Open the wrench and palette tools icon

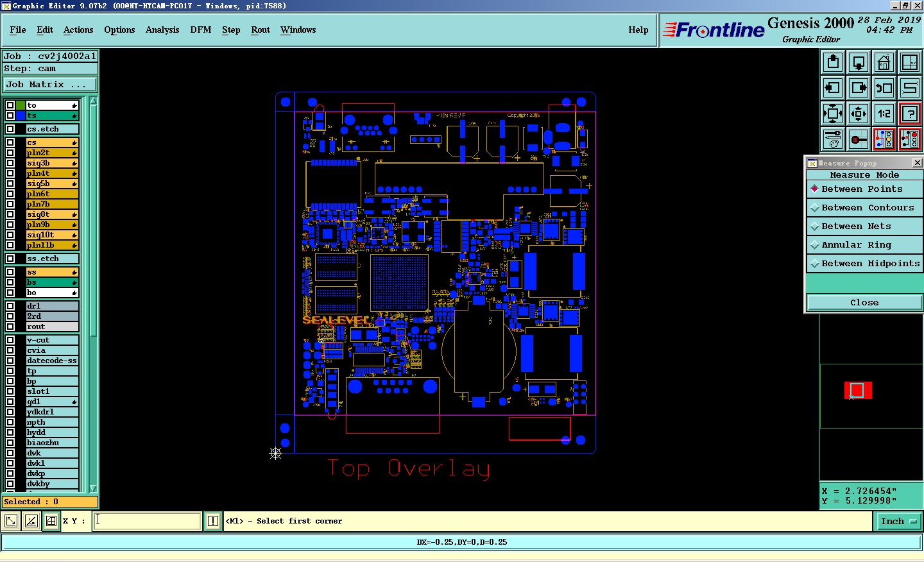[x=833, y=139]
